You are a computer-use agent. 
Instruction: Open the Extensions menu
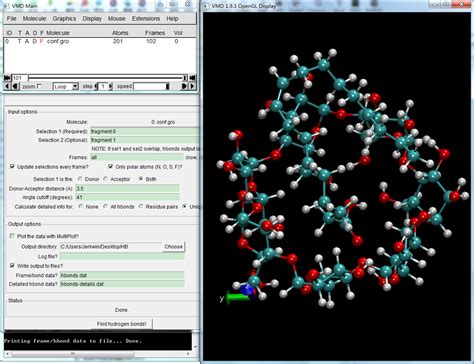click(x=146, y=19)
